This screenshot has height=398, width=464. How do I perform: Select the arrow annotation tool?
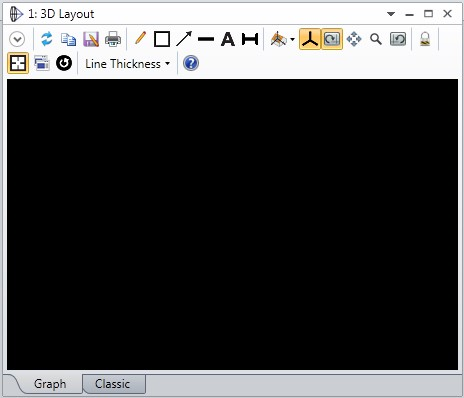184,39
